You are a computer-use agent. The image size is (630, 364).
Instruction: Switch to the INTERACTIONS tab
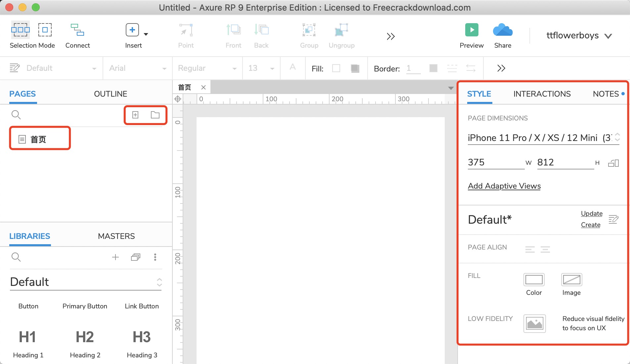tap(542, 94)
